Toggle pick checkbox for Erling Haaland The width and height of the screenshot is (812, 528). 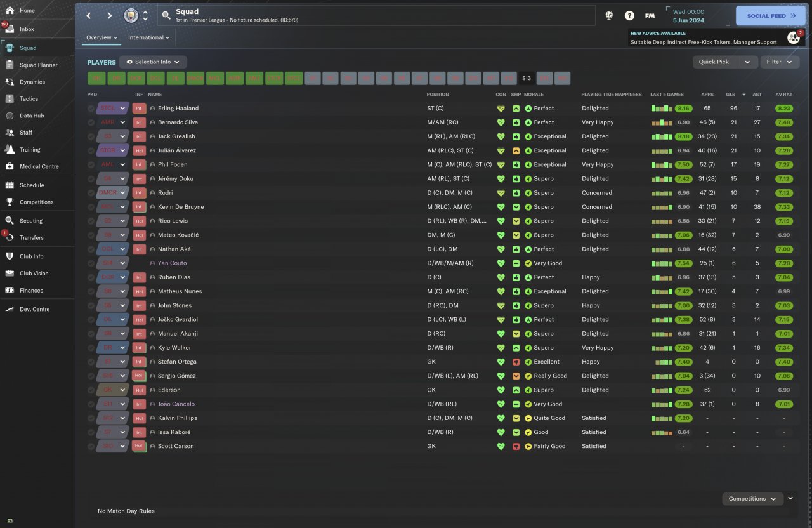point(91,109)
